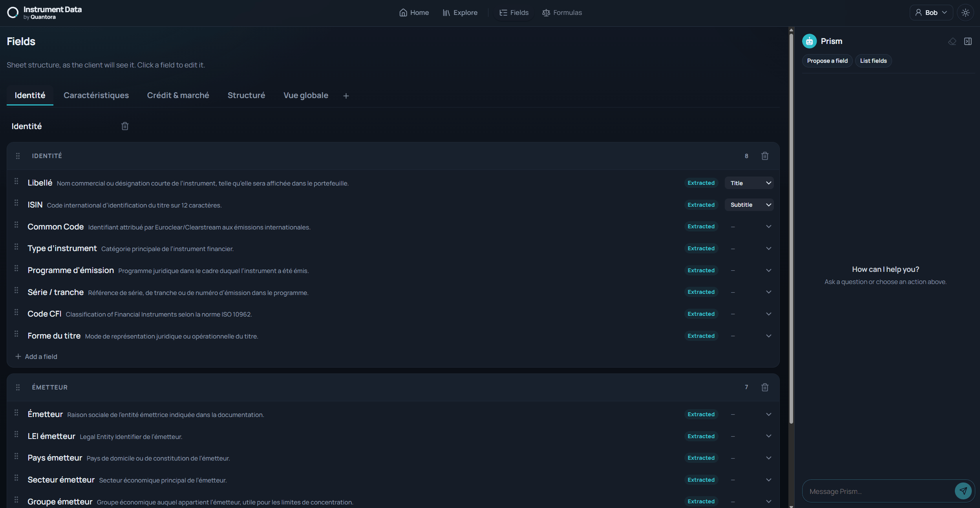Click drag handle beside Série / tranche
This screenshot has height=508, width=980.
pos(16,290)
